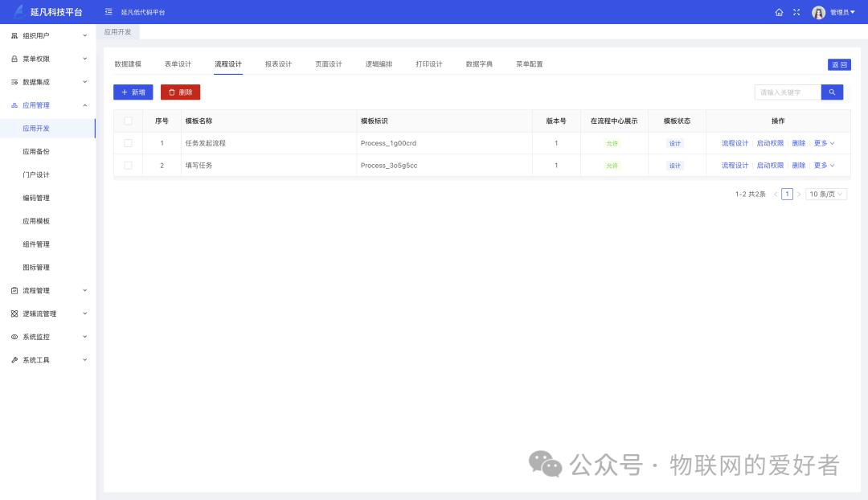Click the 应用管理 sidebar icon
The width and height of the screenshot is (868, 500).
click(14, 105)
